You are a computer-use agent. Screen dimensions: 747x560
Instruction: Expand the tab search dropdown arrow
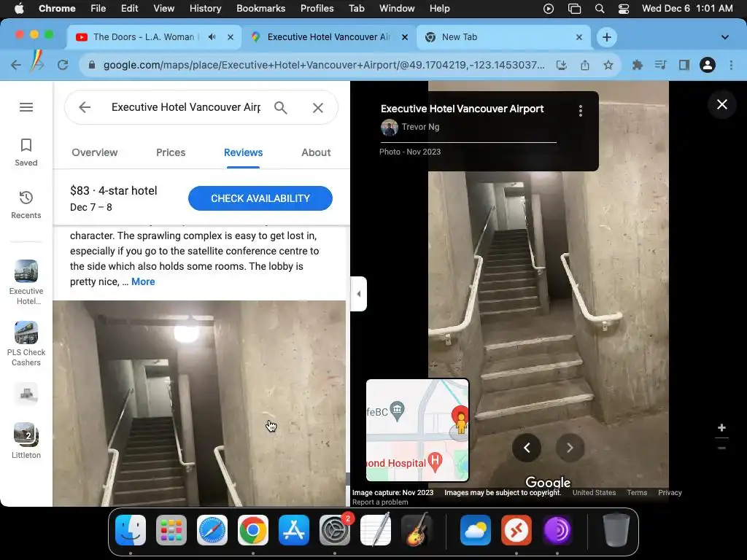724,37
